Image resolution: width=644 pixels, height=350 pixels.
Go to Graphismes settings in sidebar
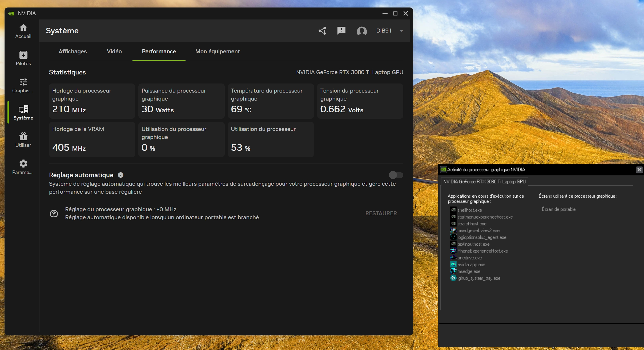(23, 85)
